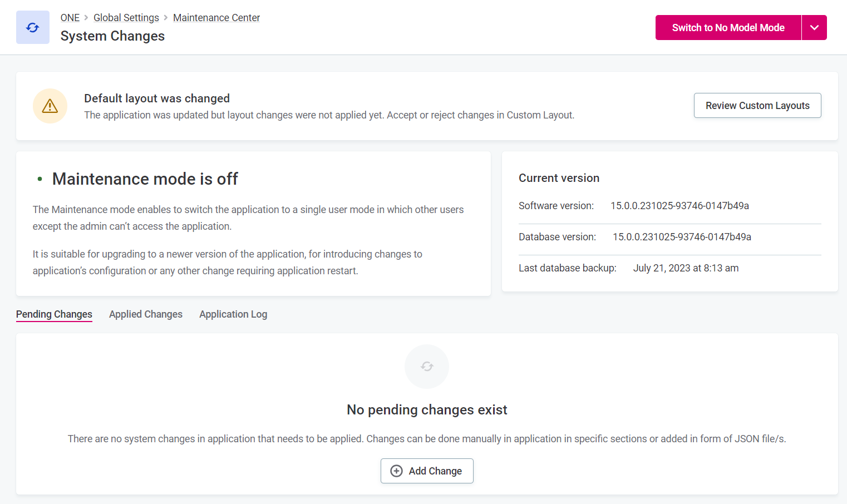The image size is (847, 504).
Task: Click the chevron between ONE and Global Settings
Action: pyautogui.click(x=86, y=17)
